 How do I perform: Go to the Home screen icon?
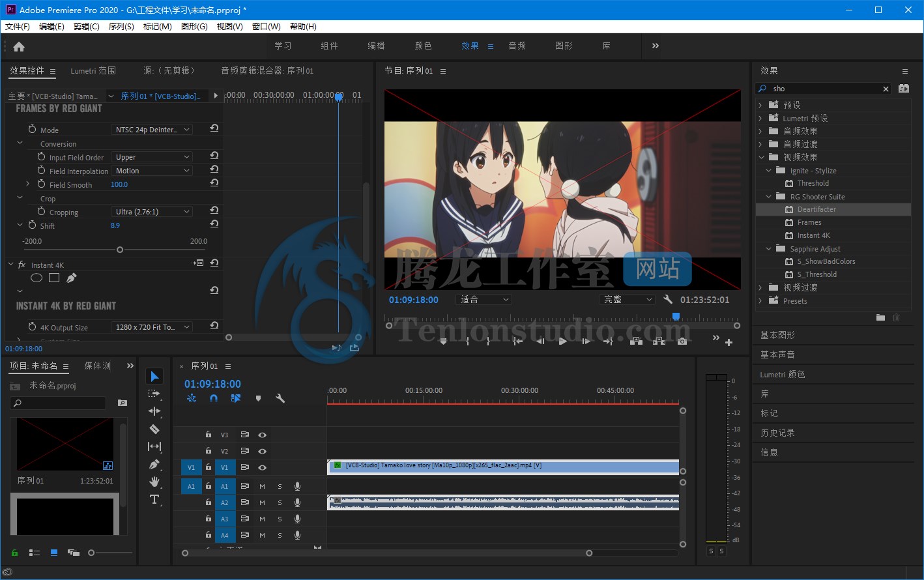(19, 46)
